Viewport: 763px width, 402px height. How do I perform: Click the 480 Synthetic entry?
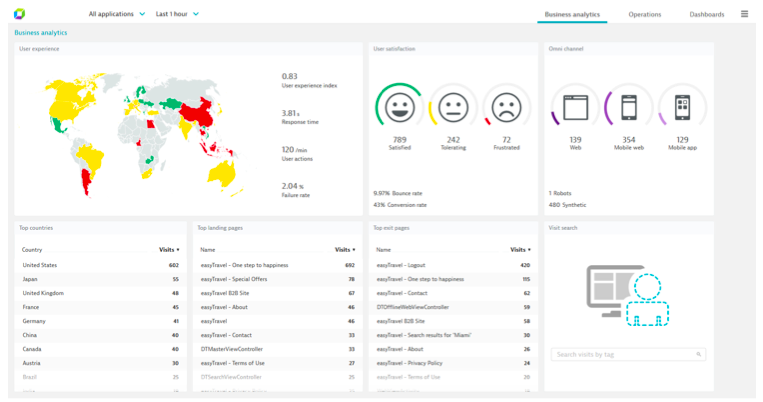(567, 205)
